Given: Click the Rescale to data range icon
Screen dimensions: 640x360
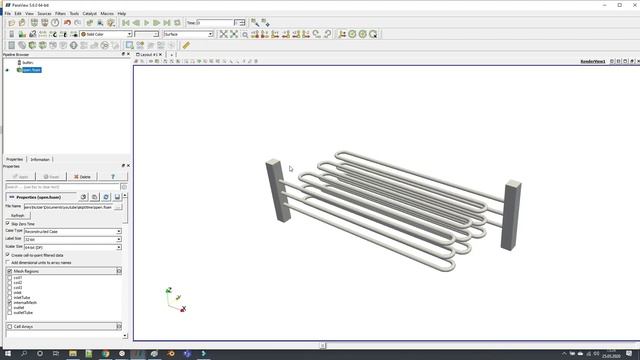Looking at the screenshot, I should (x=42, y=34).
